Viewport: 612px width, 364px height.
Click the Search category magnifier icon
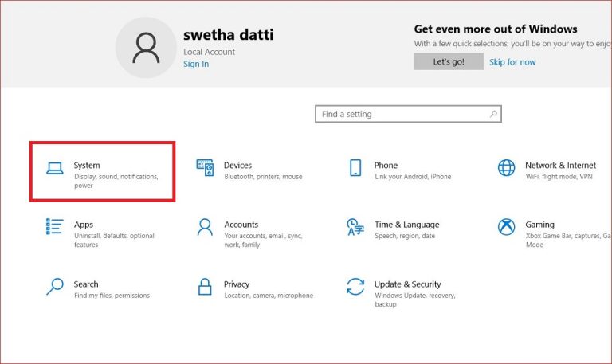tap(54, 287)
